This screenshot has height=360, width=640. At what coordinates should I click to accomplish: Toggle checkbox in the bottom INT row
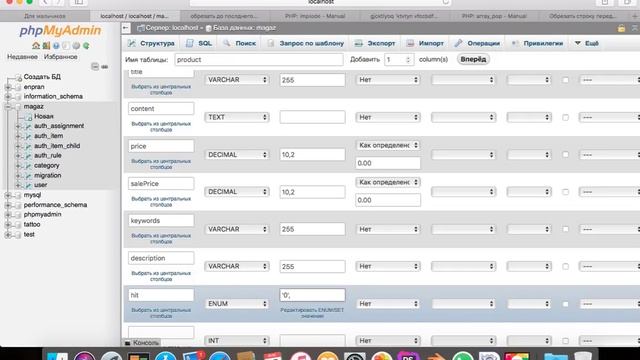[x=565, y=341]
